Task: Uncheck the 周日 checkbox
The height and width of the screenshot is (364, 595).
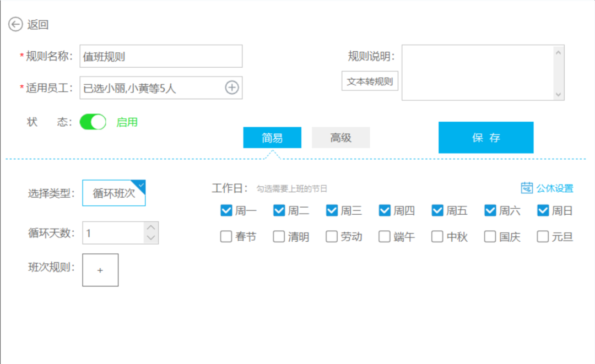Action: pyautogui.click(x=543, y=210)
